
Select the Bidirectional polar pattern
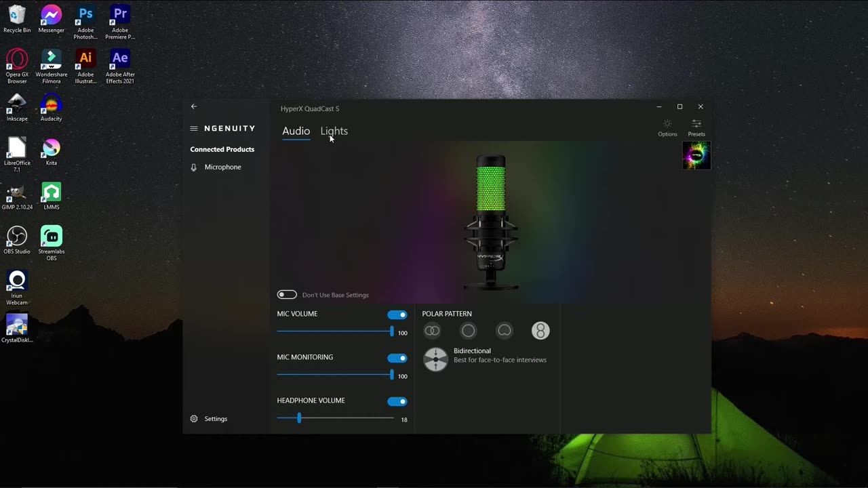pos(540,331)
